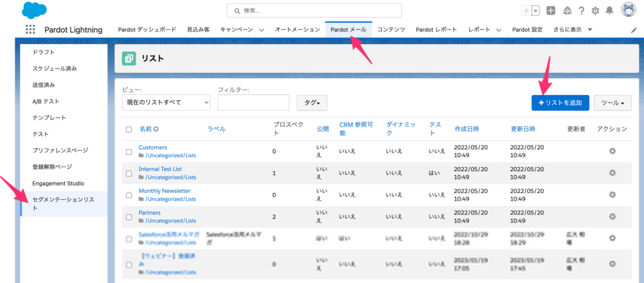Open the Trailhead guidance icon
The image size is (644, 283).
pyautogui.click(x=568, y=11)
